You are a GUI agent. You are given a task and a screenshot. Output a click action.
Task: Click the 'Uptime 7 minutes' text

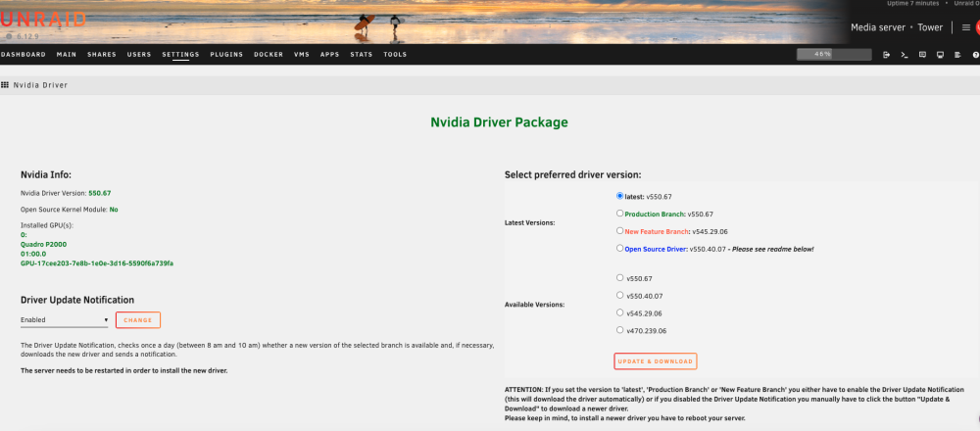(913, 3)
